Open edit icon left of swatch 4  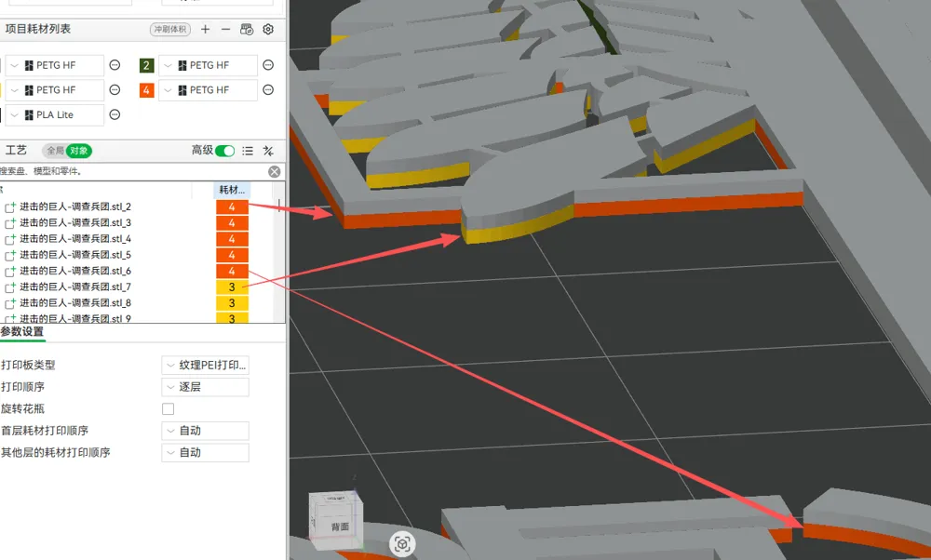point(115,89)
